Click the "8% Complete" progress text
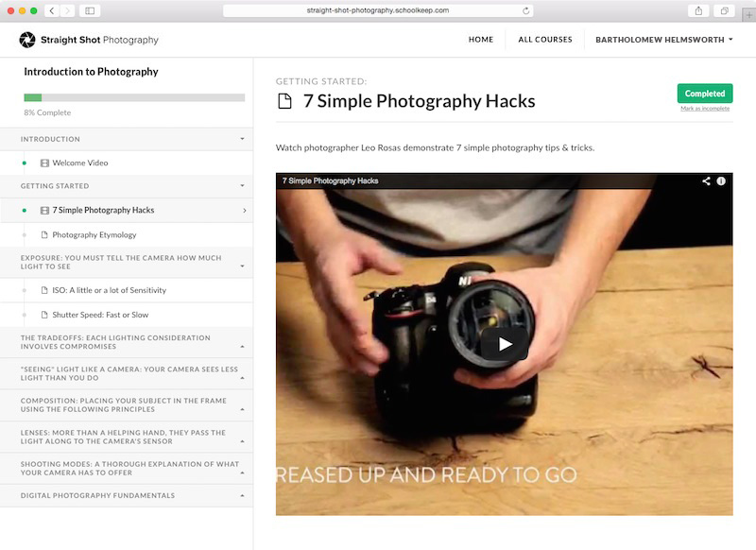Viewport: 756px width, 550px height. pyautogui.click(x=47, y=112)
